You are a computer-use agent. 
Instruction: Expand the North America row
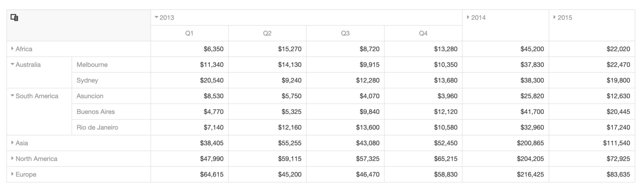pos(13,159)
